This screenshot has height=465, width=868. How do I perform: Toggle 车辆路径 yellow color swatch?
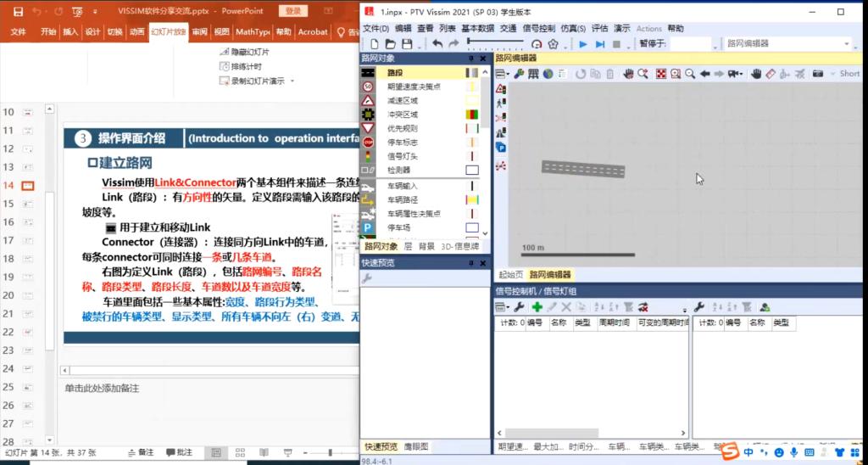tap(471, 200)
